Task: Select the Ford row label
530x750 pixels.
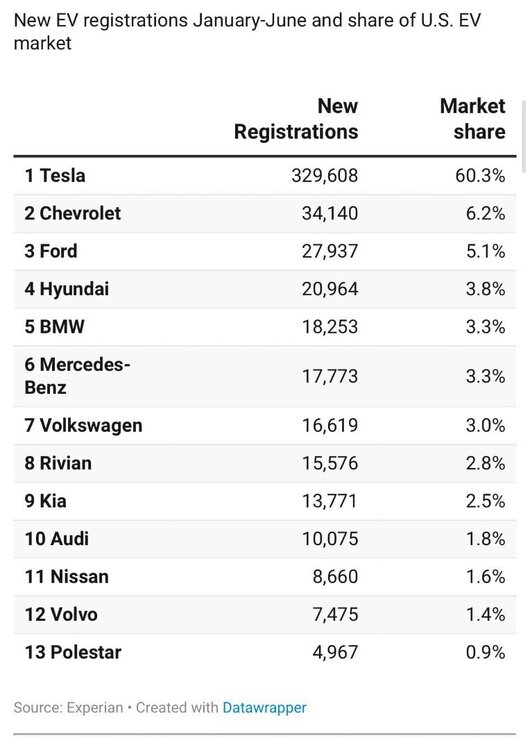Action: point(51,251)
